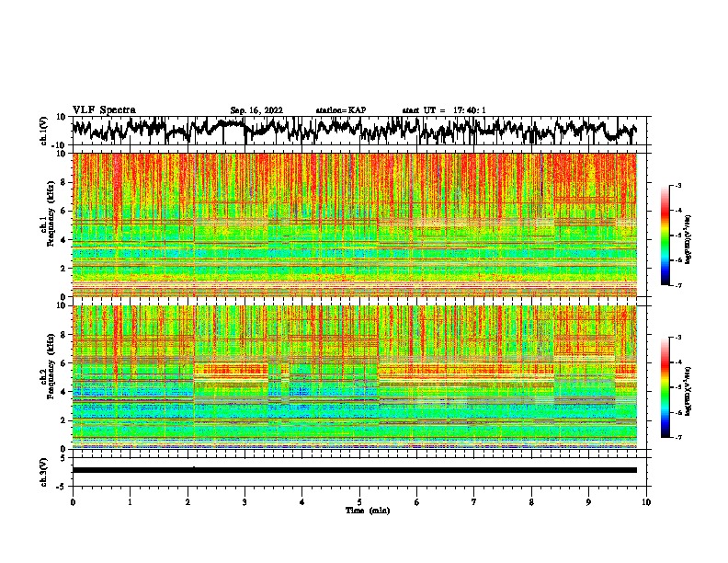
Task: Click the ch.1 waveform trace panel
Action: pos(358,131)
